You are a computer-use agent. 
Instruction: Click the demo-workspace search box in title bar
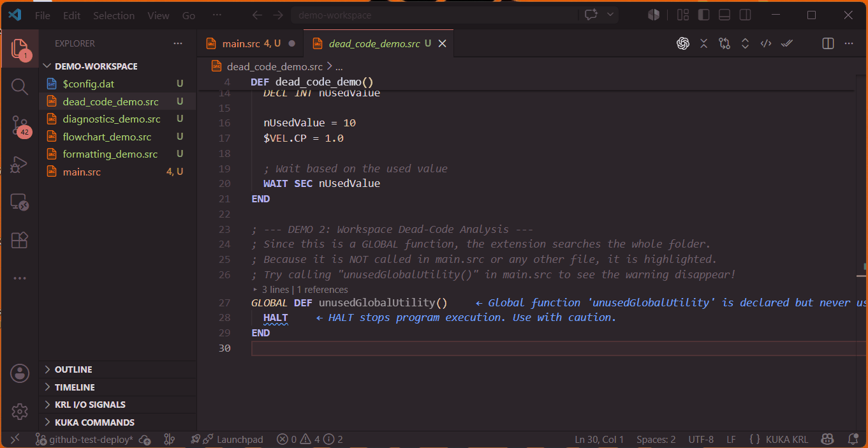click(x=434, y=15)
